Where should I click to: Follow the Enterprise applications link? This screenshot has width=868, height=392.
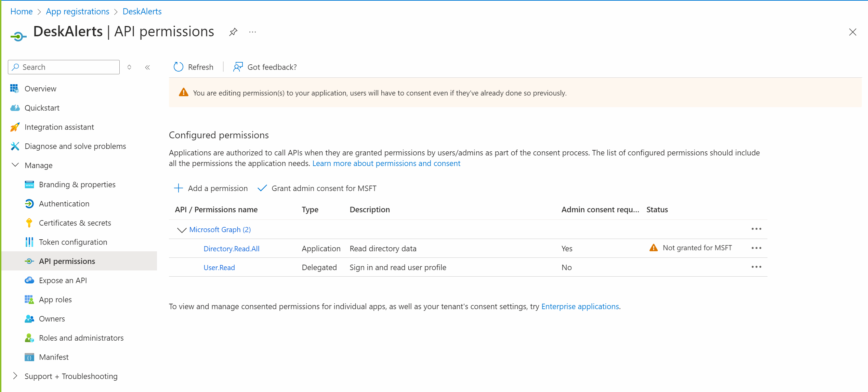click(x=580, y=306)
